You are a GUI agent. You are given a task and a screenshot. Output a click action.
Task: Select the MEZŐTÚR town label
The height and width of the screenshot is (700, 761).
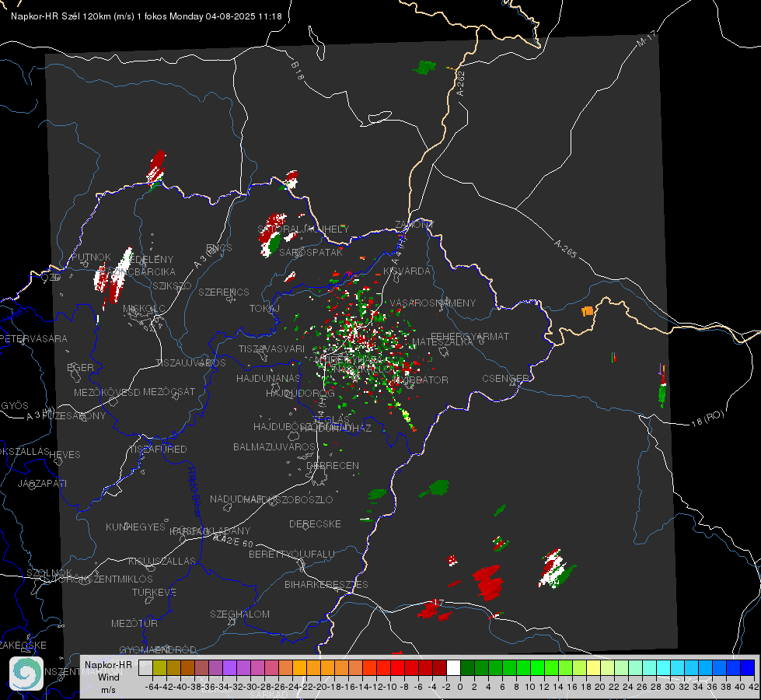click(134, 623)
